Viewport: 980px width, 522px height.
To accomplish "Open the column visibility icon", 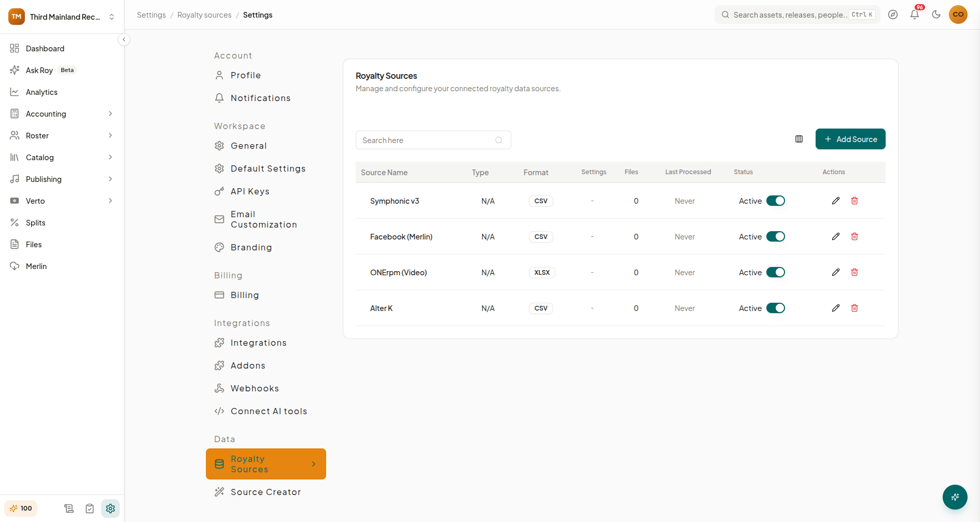I will (799, 139).
